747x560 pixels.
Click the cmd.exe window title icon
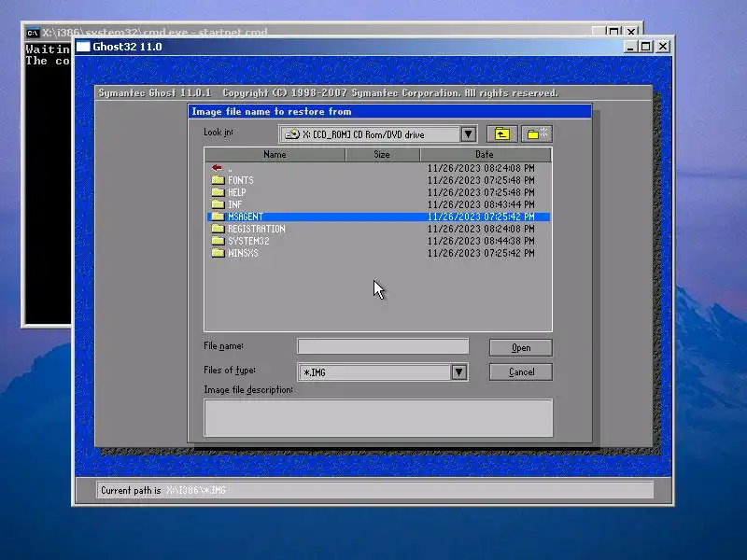(33, 33)
